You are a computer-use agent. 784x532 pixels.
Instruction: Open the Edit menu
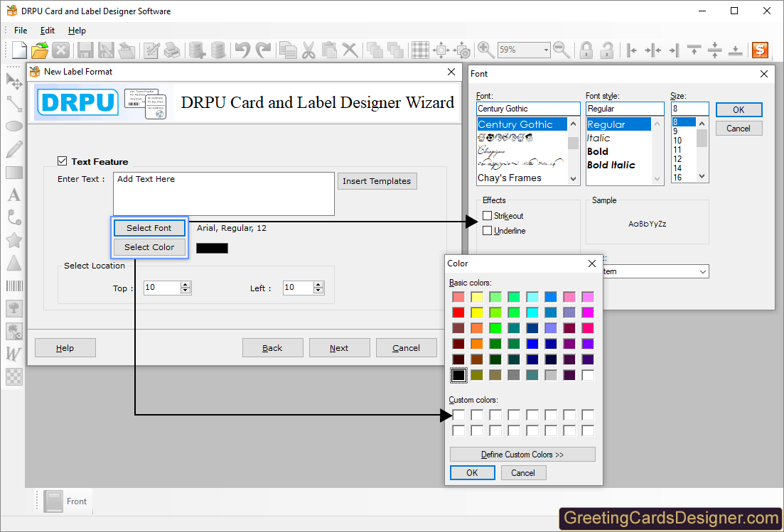(48, 31)
